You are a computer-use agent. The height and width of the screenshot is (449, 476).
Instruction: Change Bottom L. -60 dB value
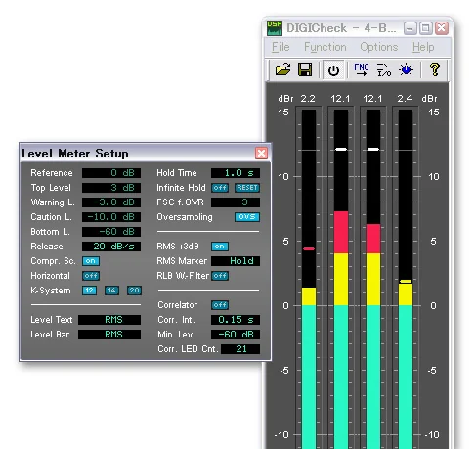(111, 232)
